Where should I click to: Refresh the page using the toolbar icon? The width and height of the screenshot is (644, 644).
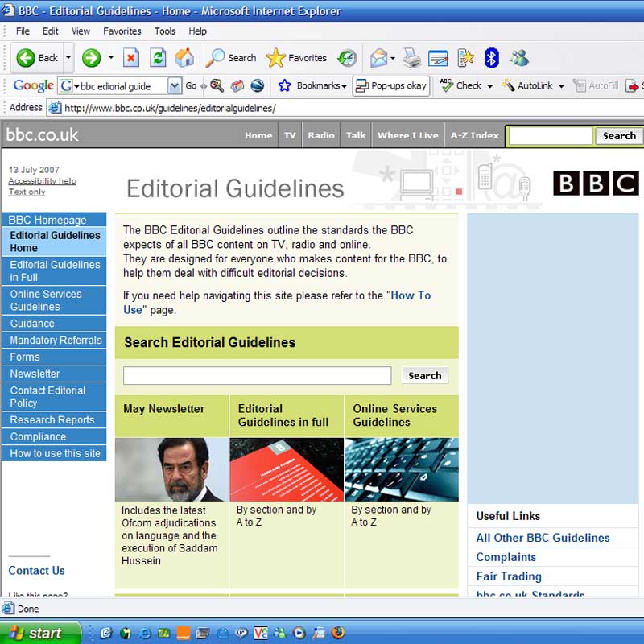(x=157, y=58)
